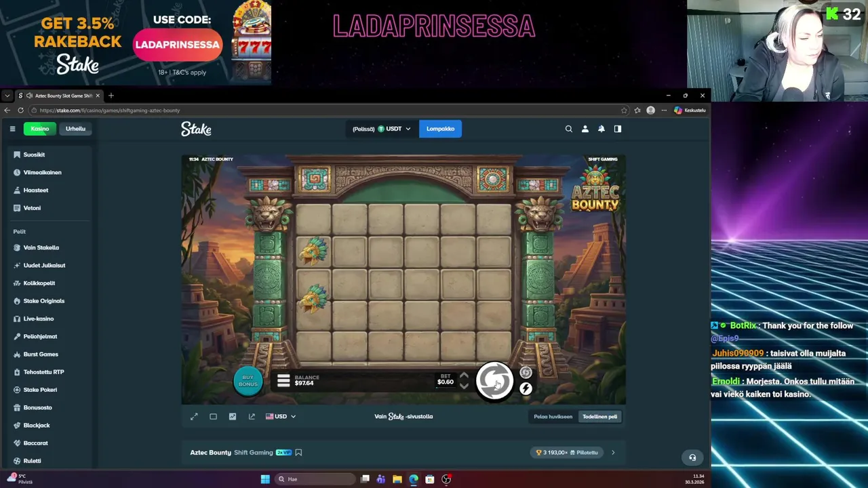The width and height of the screenshot is (868, 488).
Task: Open the tab search dropdown arrow
Action: (7, 96)
